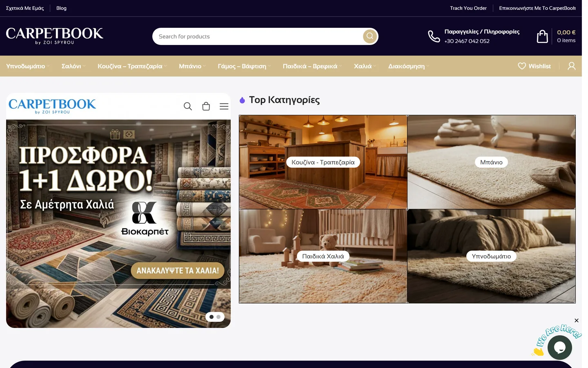The height and width of the screenshot is (368, 588).
Task: Click the 0,00 € cart total
Action: coord(566,32)
